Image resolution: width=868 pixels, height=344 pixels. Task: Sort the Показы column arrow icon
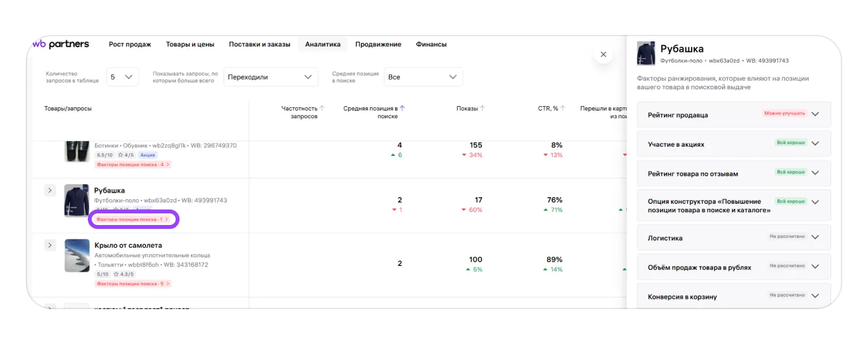point(482,109)
